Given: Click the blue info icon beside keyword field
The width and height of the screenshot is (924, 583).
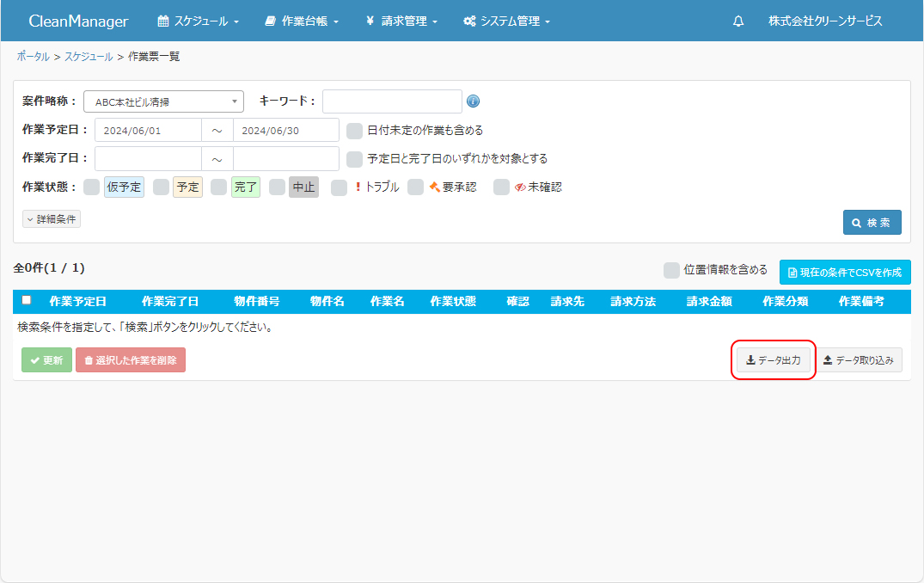Looking at the screenshot, I should click(x=473, y=101).
